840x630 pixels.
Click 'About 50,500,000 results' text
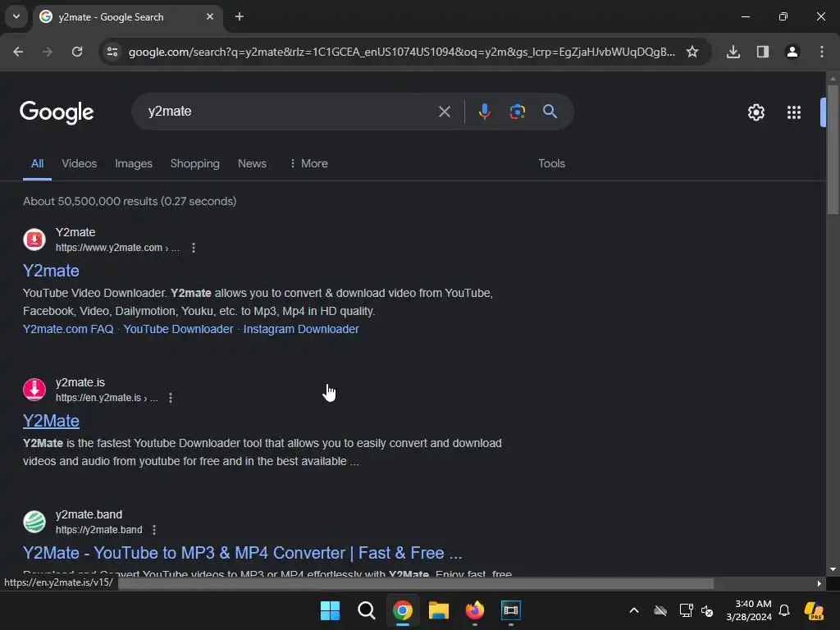(x=130, y=202)
